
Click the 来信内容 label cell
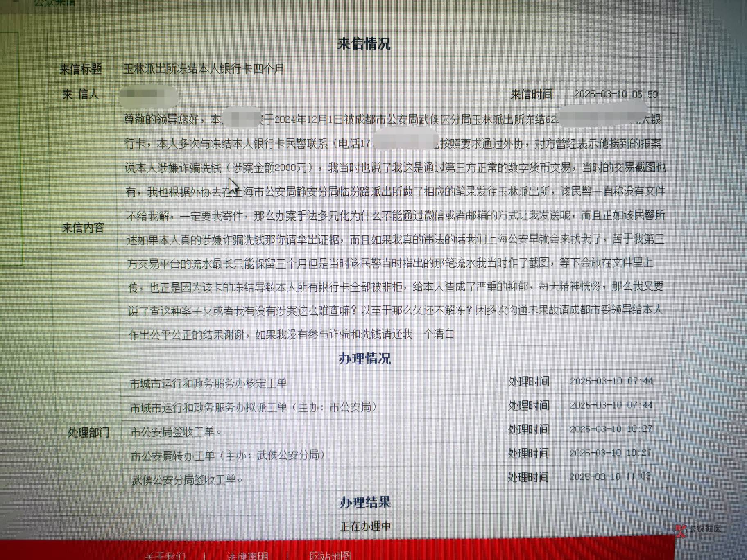(x=83, y=228)
